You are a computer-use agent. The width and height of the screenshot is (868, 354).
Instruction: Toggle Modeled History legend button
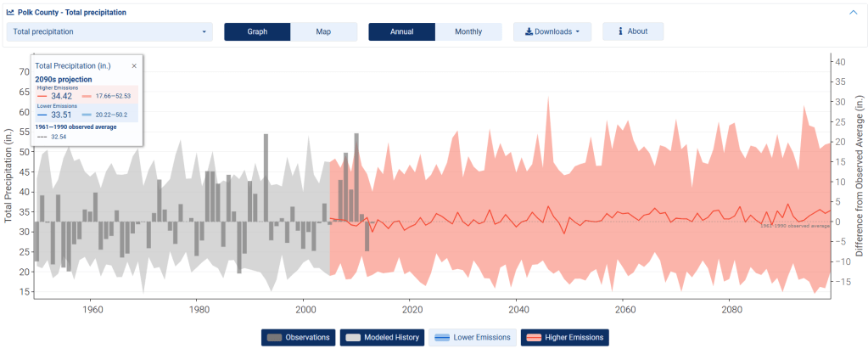(381, 338)
